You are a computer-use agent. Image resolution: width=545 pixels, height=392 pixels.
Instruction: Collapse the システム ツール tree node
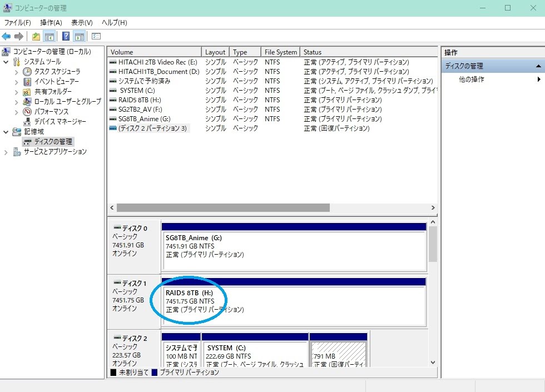(6, 62)
